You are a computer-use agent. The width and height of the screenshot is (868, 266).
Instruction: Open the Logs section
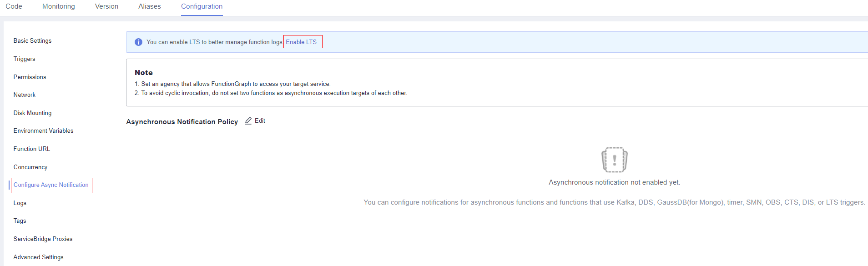(x=20, y=203)
